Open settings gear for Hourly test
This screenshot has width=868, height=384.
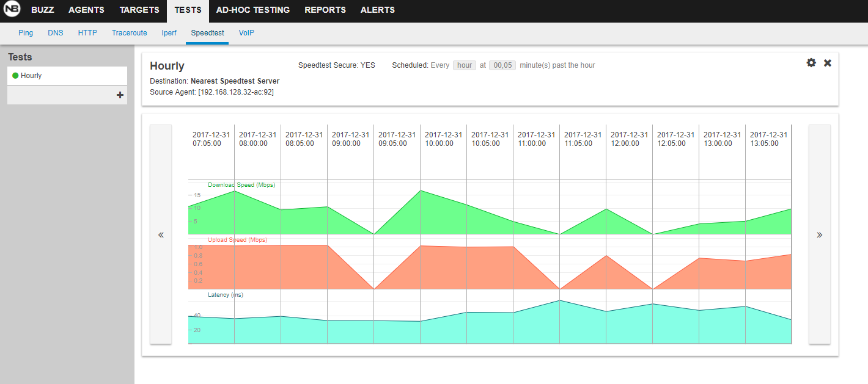point(811,63)
